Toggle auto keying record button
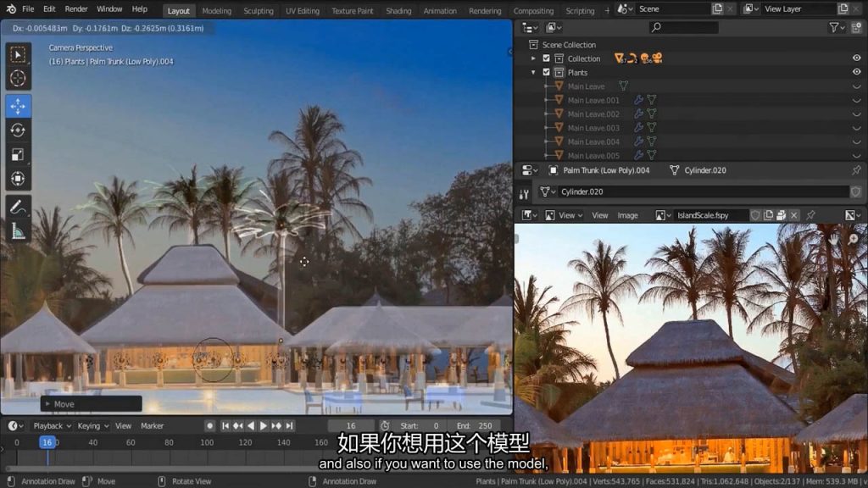Image resolution: width=868 pixels, height=488 pixels. pos(210,425)
